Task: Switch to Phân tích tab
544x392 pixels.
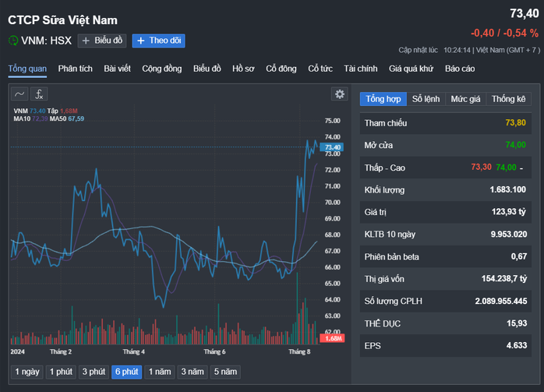Action: point(76,69)
